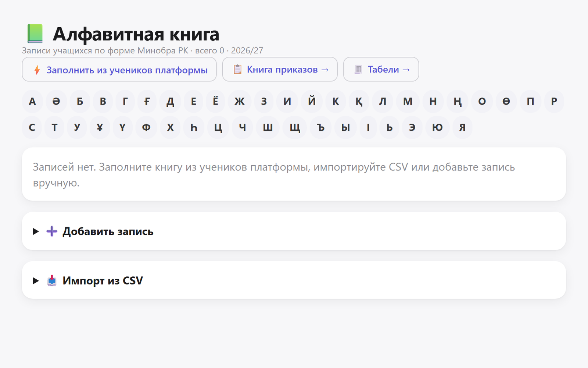
Task: Select letter У chip
Action: point(77,127)
